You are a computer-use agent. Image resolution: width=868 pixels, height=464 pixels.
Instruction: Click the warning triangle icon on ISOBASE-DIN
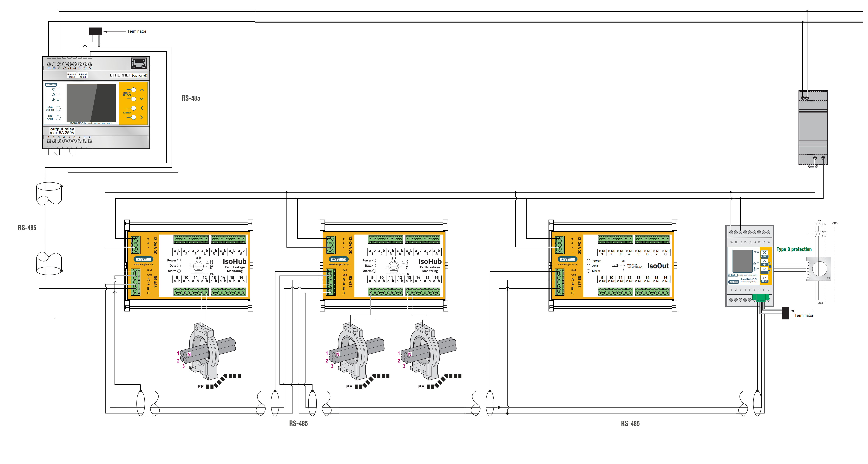pos(54,100)
